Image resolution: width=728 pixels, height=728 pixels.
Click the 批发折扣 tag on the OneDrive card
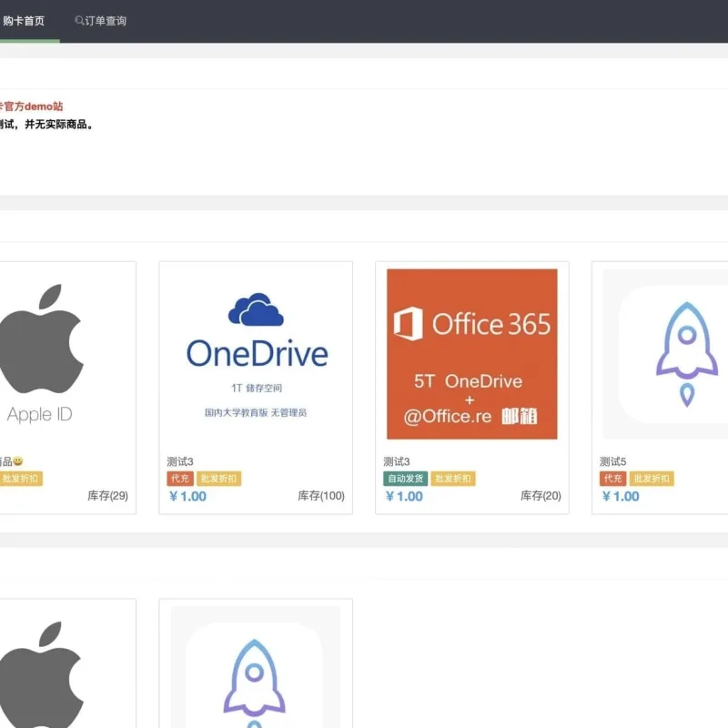(219, 479)
